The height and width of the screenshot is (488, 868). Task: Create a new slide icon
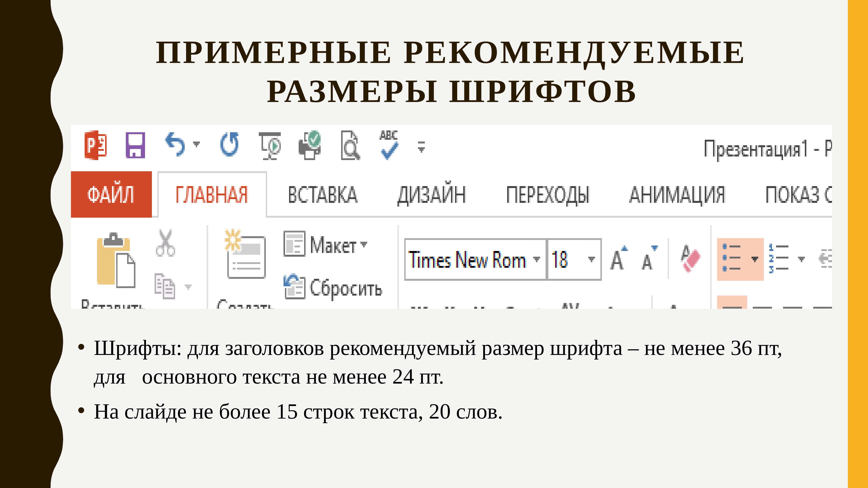[245, 254]
